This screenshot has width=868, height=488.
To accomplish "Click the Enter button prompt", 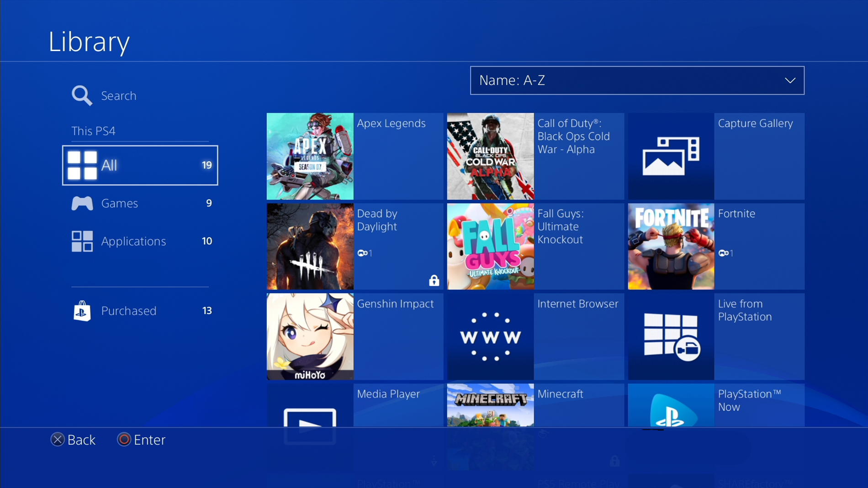I will pyautogui.click(x=141, y=440).
